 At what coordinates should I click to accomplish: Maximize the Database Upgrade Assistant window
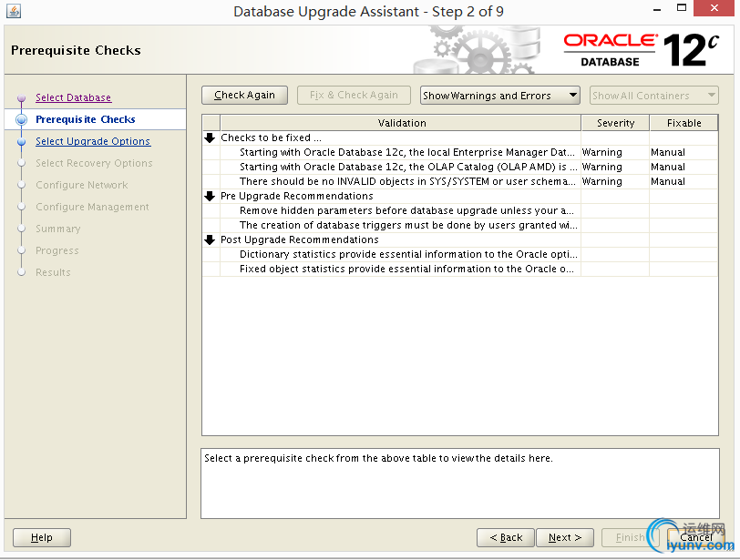pyautogui.click(x=681, y=8)
